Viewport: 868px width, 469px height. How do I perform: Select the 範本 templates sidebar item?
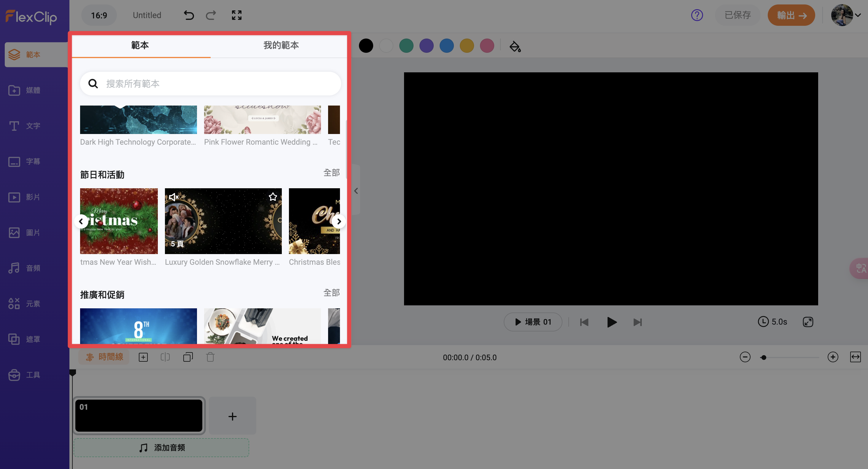36,55
